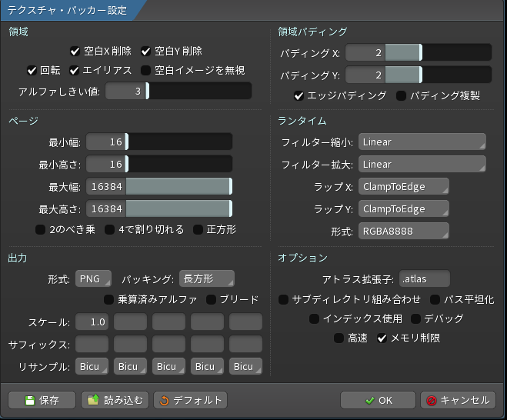The image size is (507, 420).
Task: Click the last empty スケール field
Action: coord(245,322)
